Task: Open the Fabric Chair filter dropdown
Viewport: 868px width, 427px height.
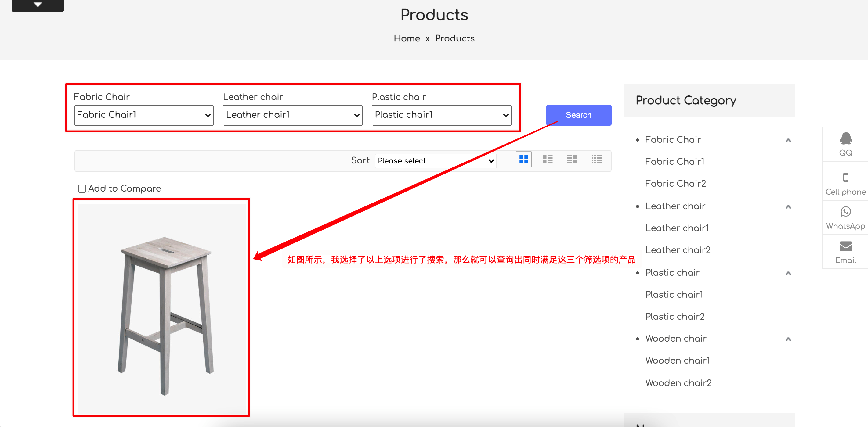Action: tap(144, 115)
